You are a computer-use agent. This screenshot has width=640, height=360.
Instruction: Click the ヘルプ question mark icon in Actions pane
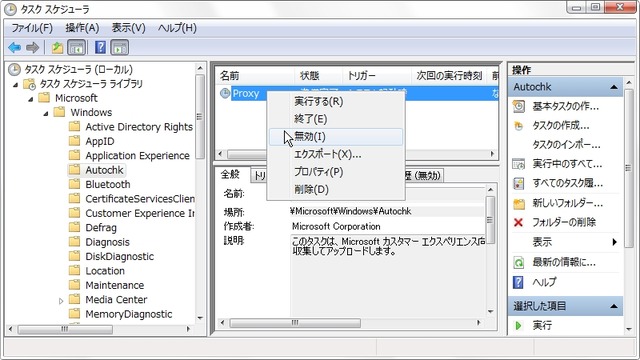[518, 282]
